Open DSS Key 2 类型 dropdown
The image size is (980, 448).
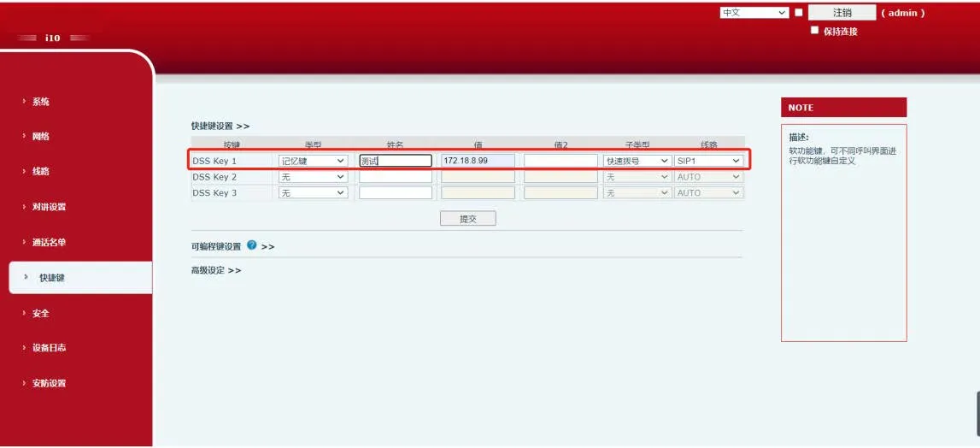tap(314, 177)
